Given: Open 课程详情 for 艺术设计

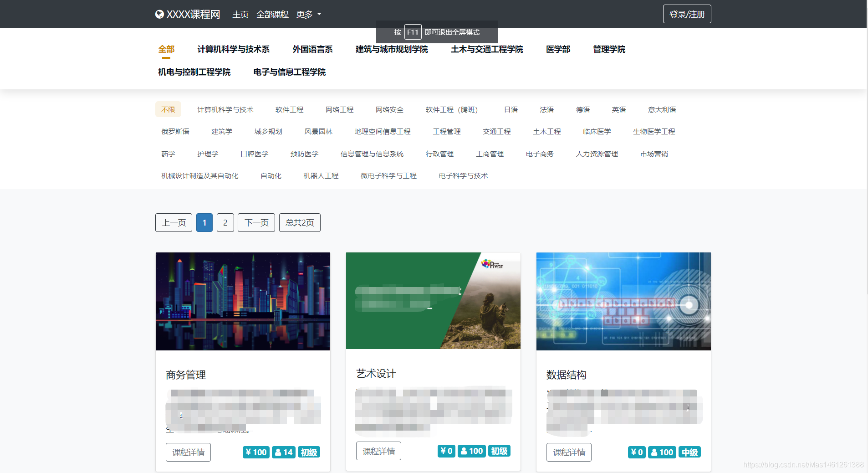Looking at the screenshot, I should (x=378, y=451).
